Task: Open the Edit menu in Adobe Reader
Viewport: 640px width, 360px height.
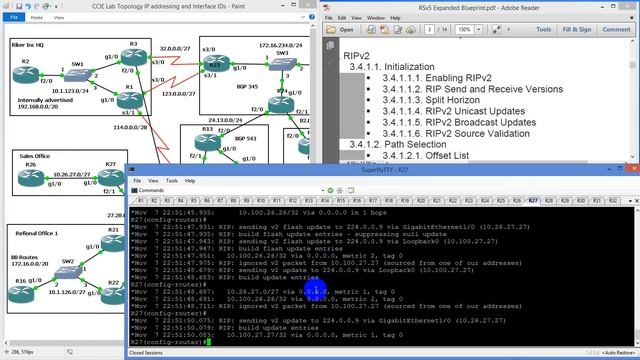Action: [x=342, y=18]
